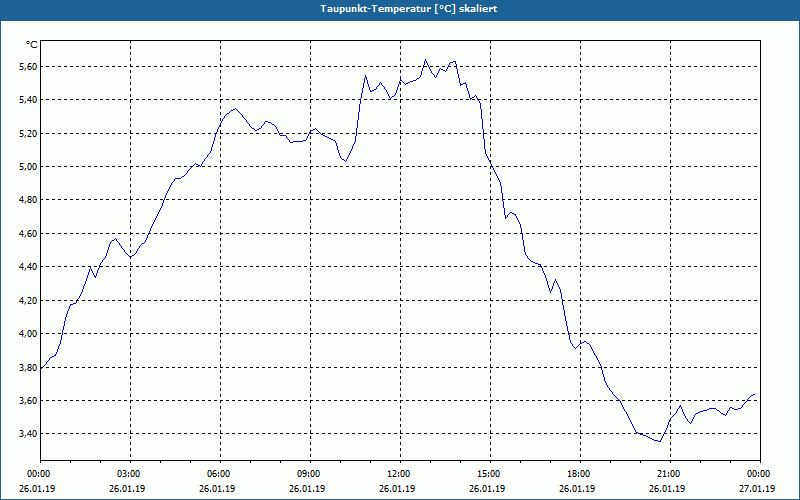
Task: Choose the '4,20' y-axis label
Action: pyautogui.click(x=28, y=301)
